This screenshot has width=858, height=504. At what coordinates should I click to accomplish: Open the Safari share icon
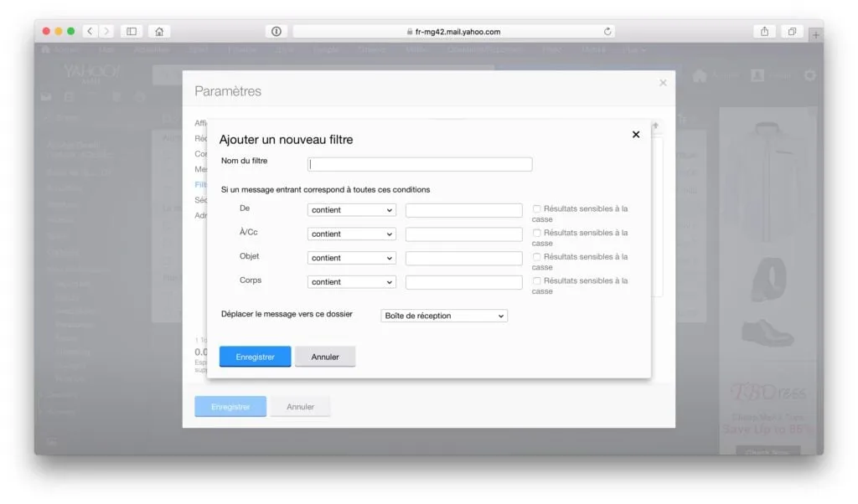[764, 31]
